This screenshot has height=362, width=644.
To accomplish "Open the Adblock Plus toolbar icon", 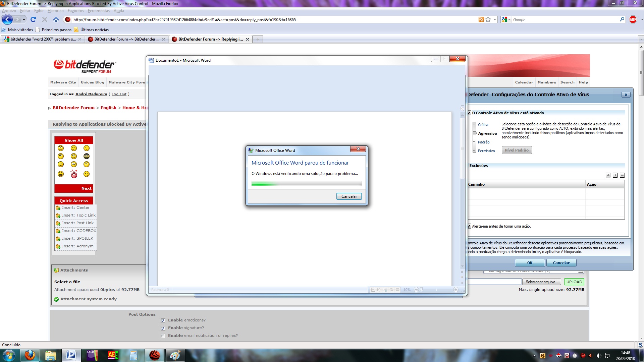I will click(x=633, y=20).
